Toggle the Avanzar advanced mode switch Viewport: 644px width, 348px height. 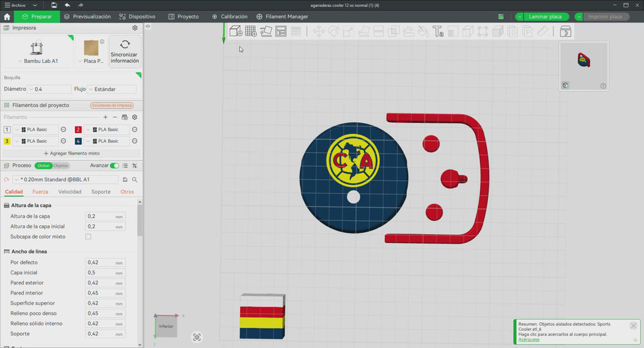[x=114, y=166]
